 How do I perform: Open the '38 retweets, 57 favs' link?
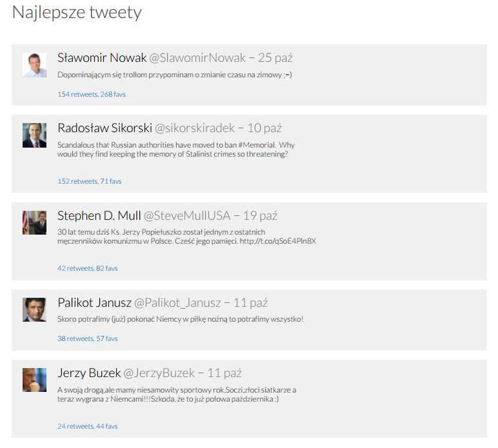(x=87, y=338)
